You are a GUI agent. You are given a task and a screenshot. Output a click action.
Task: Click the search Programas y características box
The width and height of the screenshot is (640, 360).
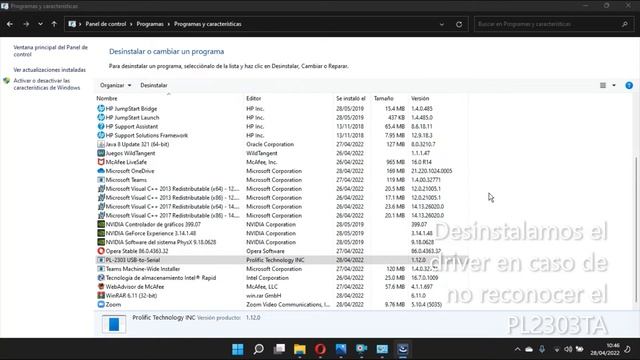[553, 24]
